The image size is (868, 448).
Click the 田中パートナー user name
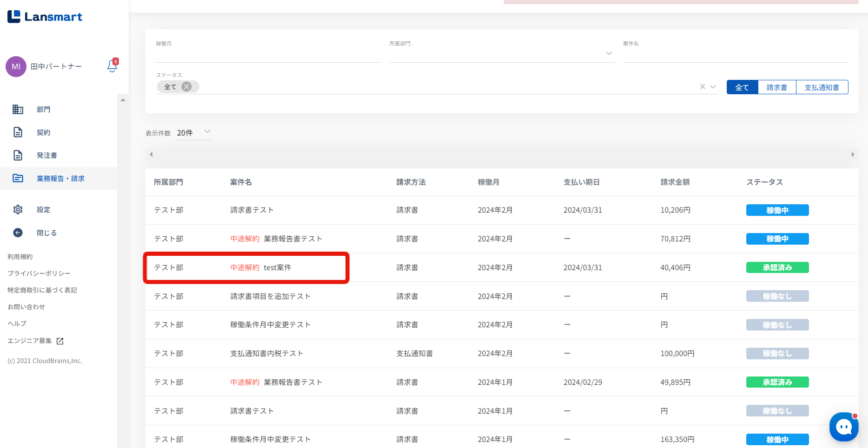pos(56,66)
